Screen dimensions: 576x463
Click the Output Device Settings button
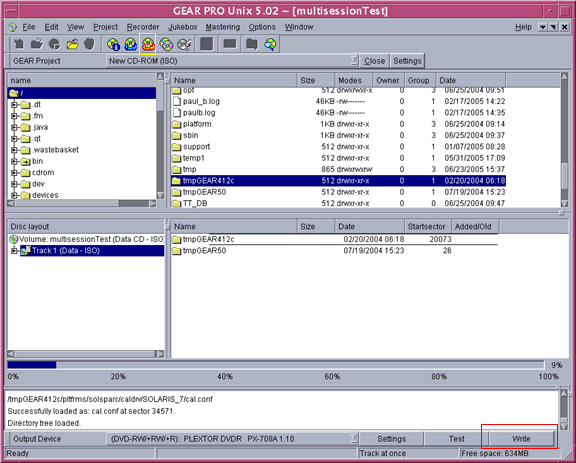click(392, 439)
